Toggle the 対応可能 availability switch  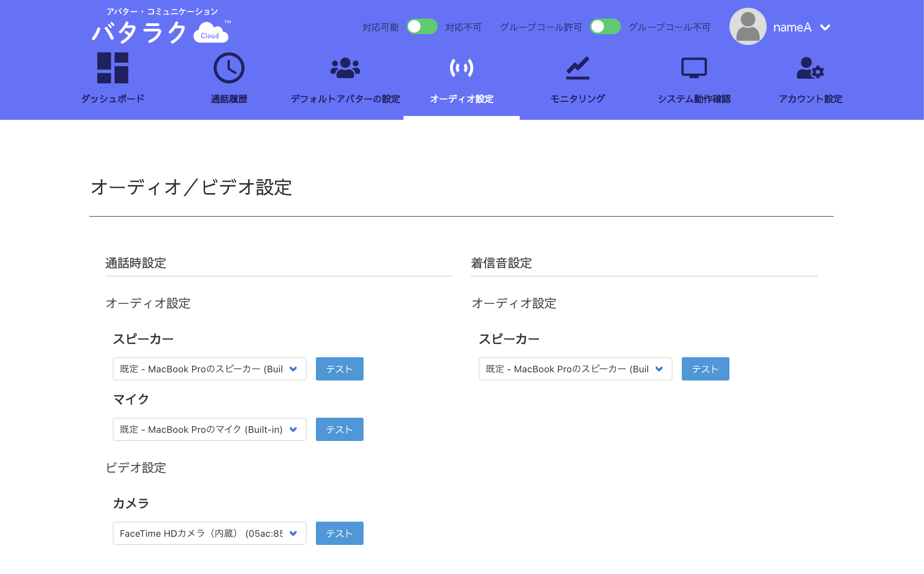pos(422,27)
